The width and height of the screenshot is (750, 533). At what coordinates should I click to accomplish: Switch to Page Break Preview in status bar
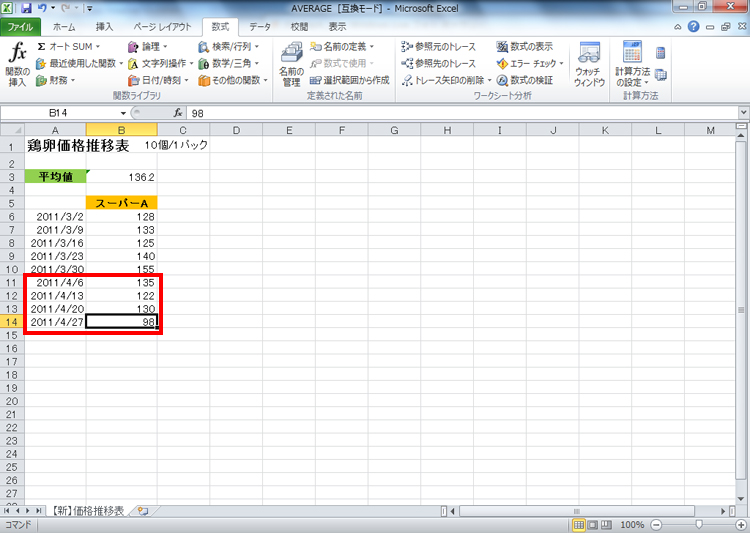coord(606,525)
